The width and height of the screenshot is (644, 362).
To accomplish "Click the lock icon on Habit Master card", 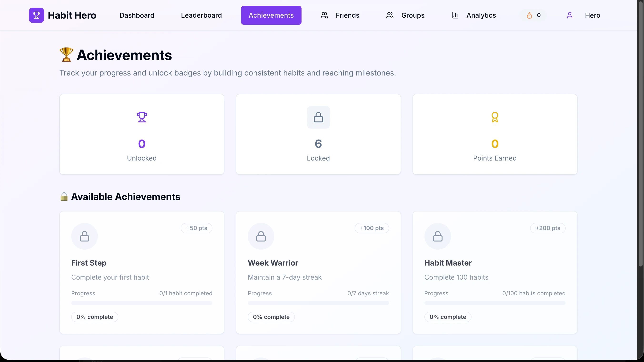I will pos(438,236).
